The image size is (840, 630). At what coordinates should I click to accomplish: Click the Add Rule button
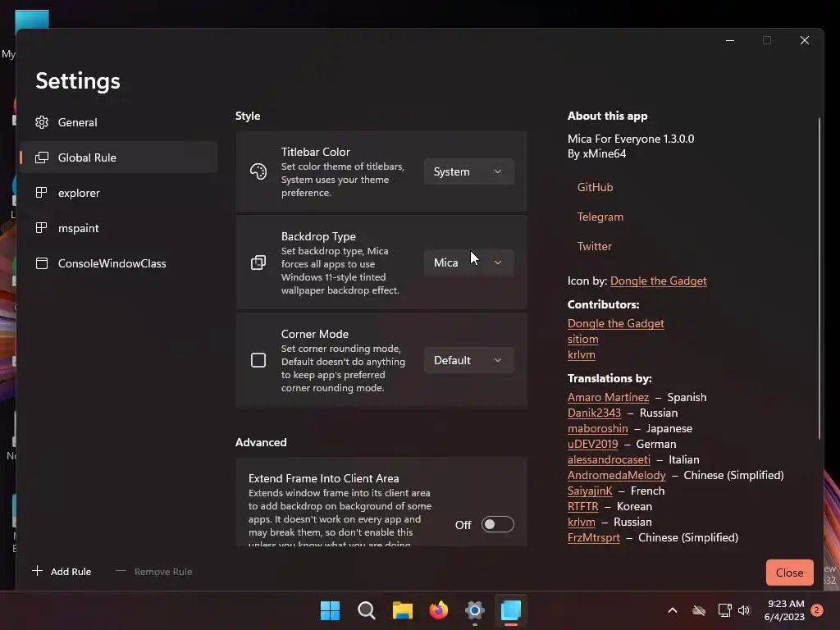62,572
